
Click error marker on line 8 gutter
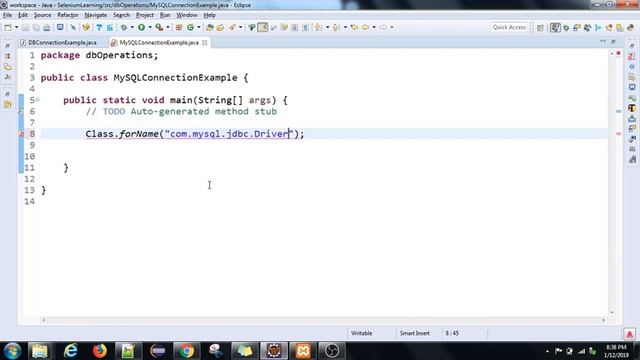(21, 134)
